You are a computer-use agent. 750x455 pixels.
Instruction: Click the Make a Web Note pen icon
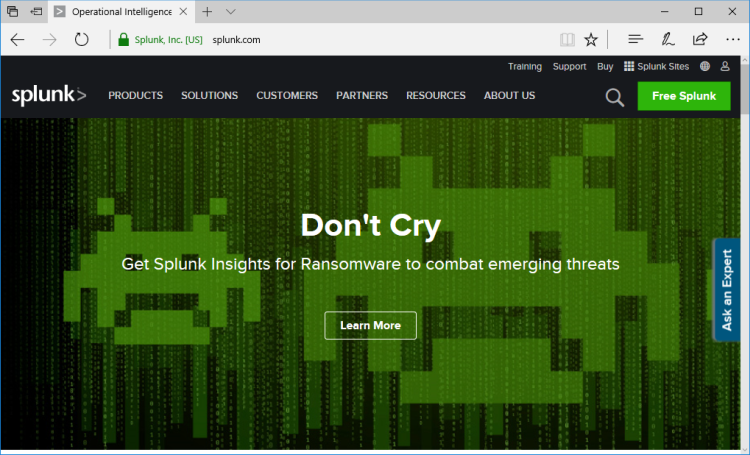coord(667,40)
